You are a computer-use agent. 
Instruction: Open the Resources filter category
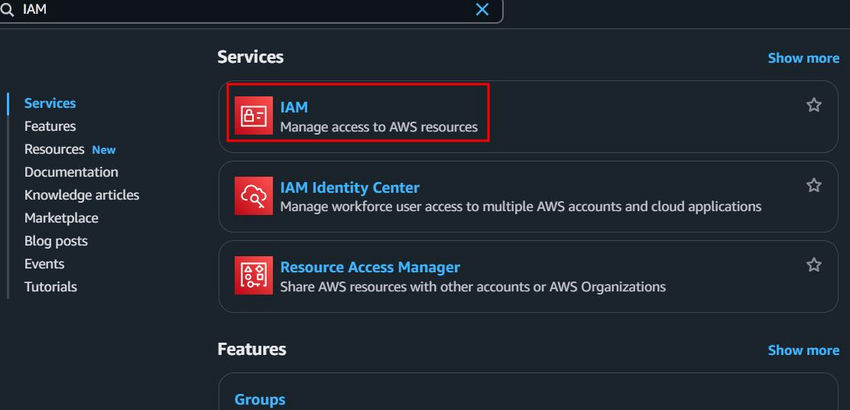tap(54, 149)
